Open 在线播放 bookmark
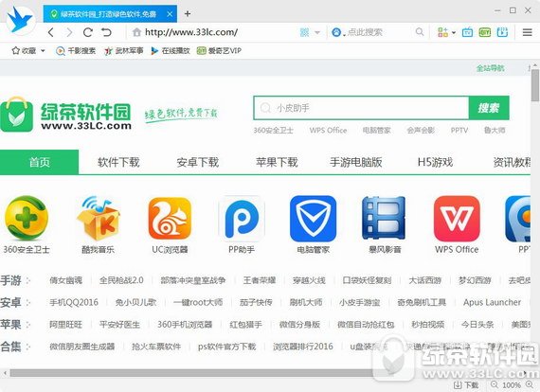The image size is (540, 392). [x=171, y=51]
